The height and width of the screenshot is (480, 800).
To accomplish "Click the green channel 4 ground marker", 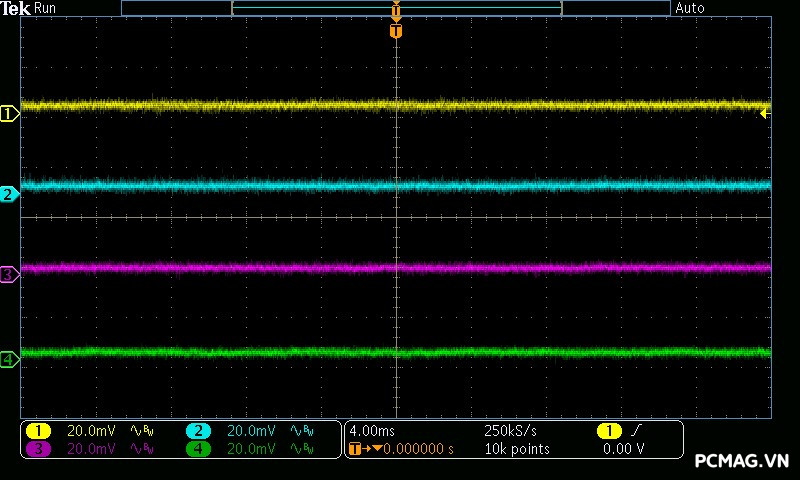I will click(9, 359).
